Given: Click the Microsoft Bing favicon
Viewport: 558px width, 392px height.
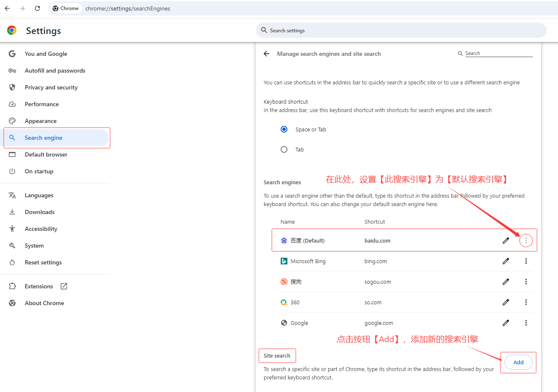Looking at the screenshot, I should point(284,261).
